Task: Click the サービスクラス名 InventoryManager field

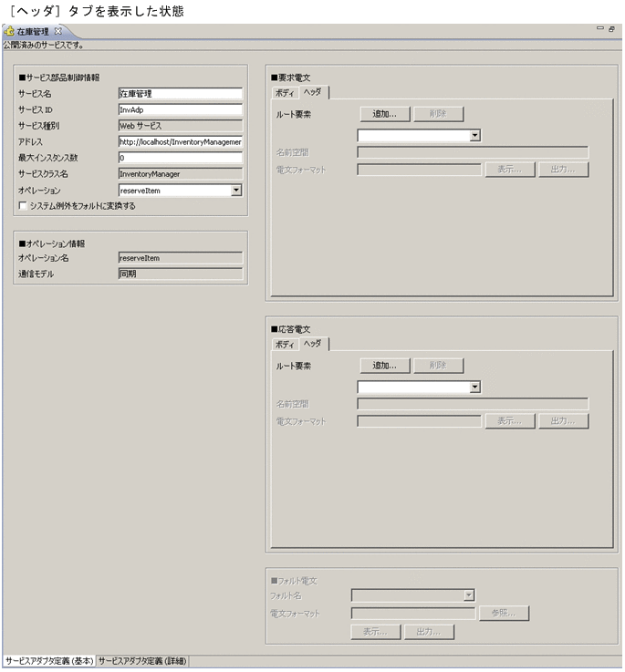Action: tap(180, 174)
